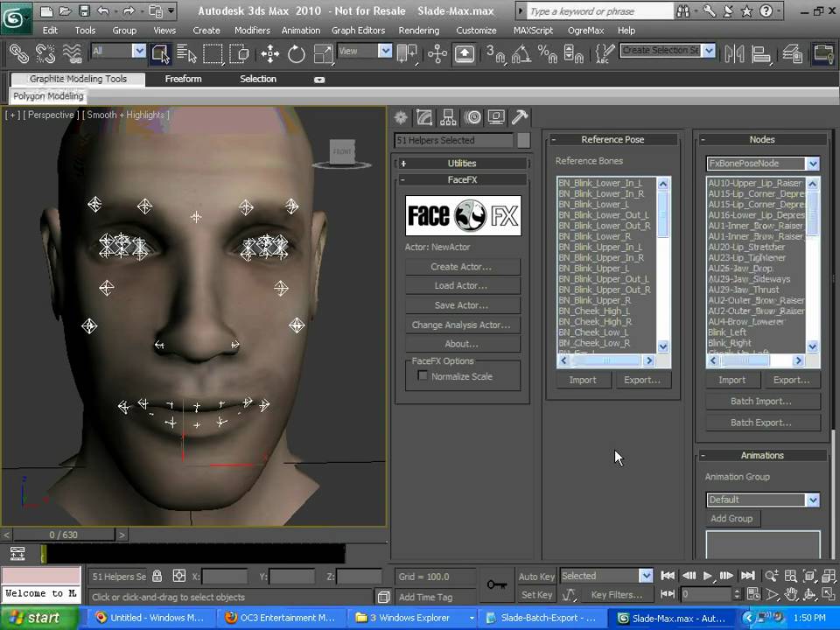Click object color swatch beside Helpers Selected
This screenshot has height=630, width=840.
point(523,140)
